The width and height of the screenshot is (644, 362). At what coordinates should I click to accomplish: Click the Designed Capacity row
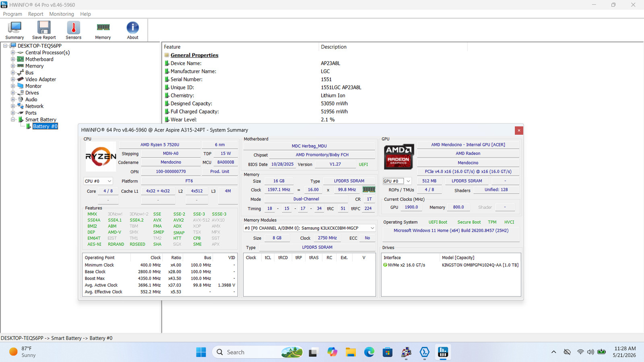coord(256,103)
